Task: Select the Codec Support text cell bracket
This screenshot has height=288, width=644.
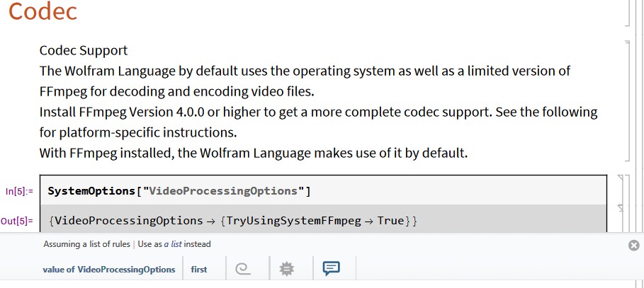Action: click(628, 100)
